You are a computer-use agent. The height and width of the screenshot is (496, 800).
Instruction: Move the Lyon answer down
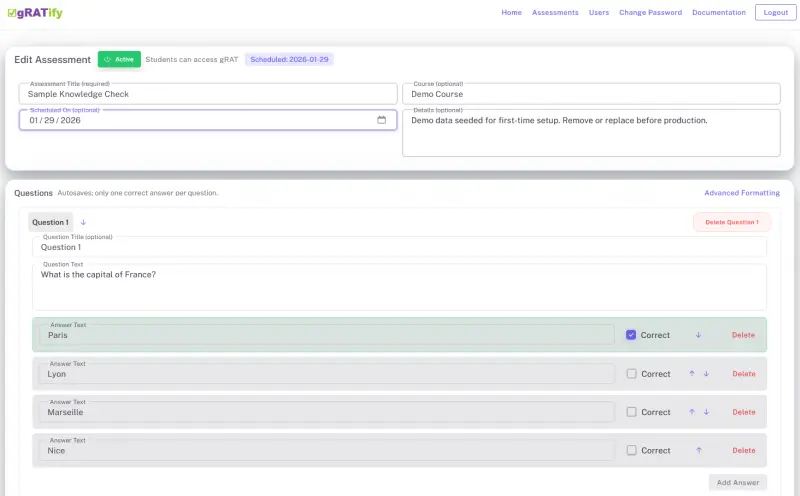coord(706,374)
